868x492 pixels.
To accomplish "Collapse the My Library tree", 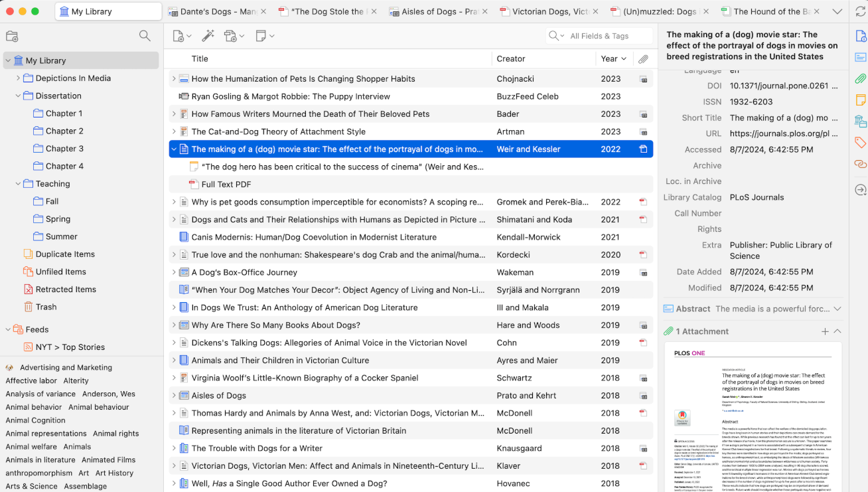I will [8, 60].
